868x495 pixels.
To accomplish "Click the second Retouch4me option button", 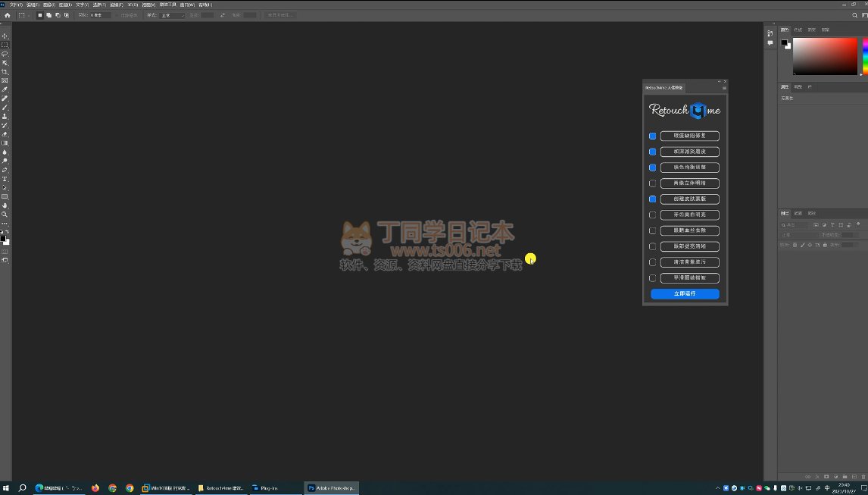I will point(689,152).
